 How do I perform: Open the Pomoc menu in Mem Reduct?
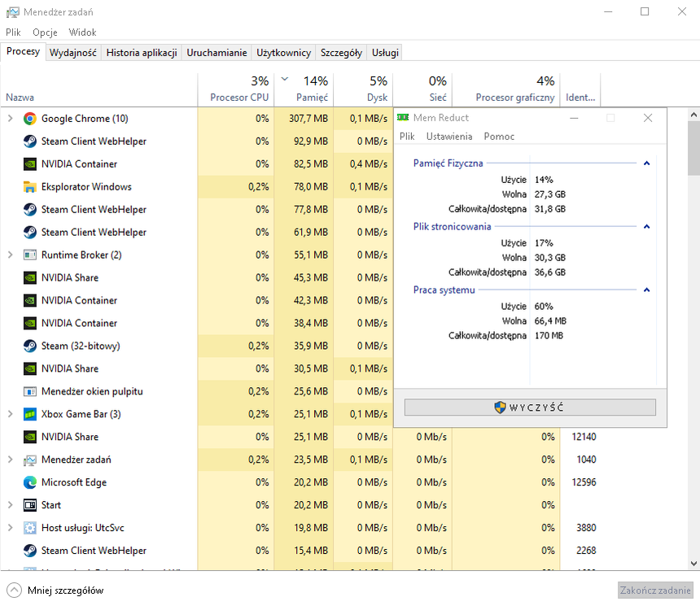(x=499, y=136)
